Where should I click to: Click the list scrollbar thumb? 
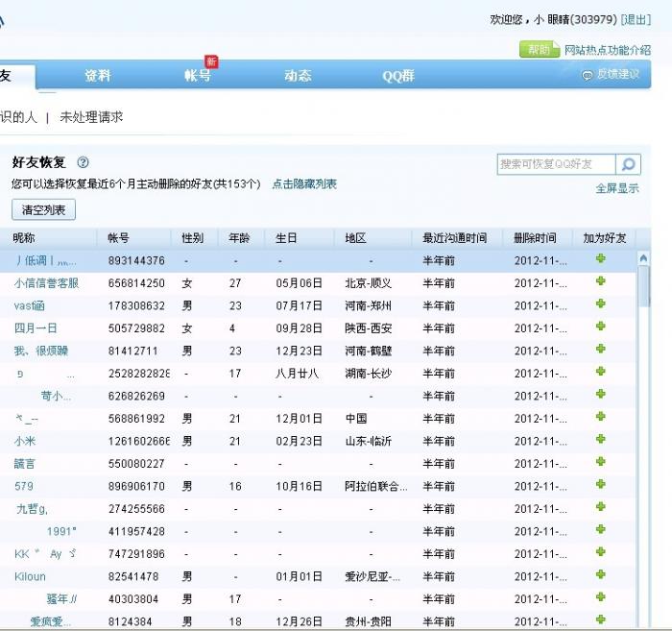pyautogui.click(x=643, y=286)
